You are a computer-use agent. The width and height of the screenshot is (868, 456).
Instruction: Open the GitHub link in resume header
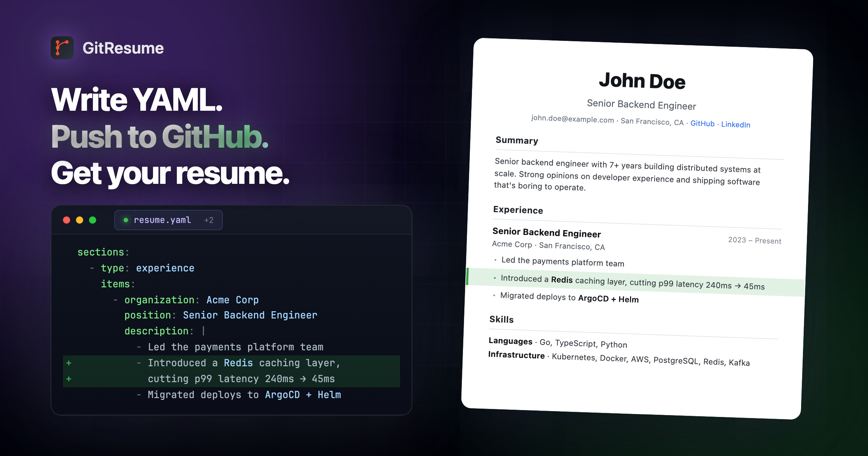point(702,123)
